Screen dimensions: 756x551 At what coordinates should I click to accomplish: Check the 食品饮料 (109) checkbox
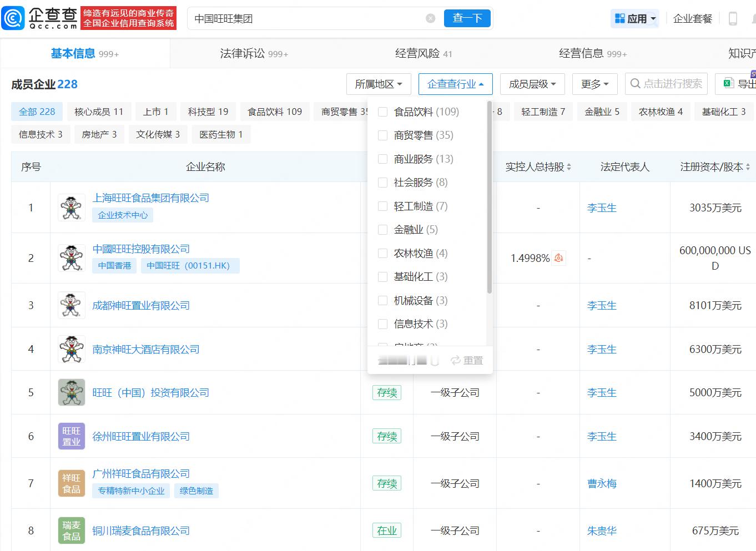coord(382,112)
